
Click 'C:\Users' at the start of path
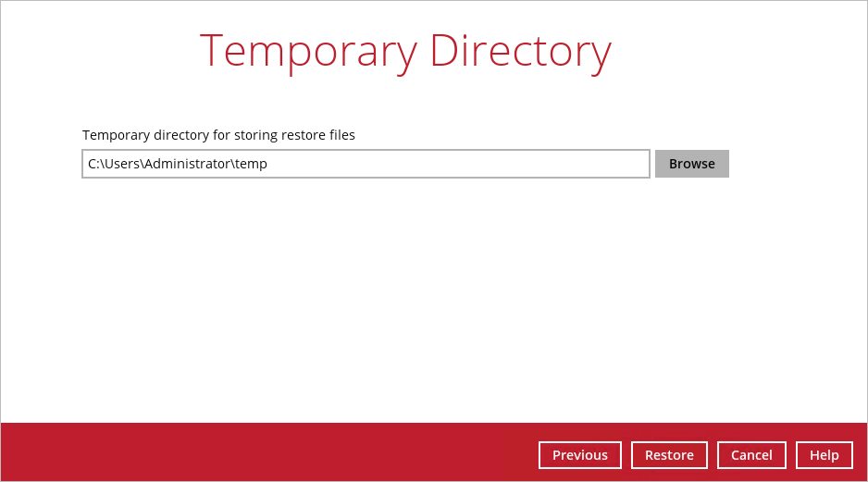coord(115,164)
